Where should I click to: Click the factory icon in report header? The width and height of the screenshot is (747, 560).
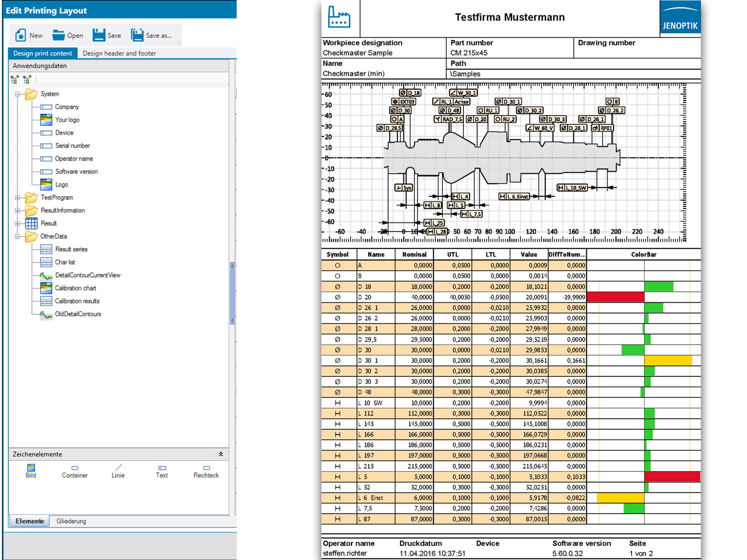(339, 17)
